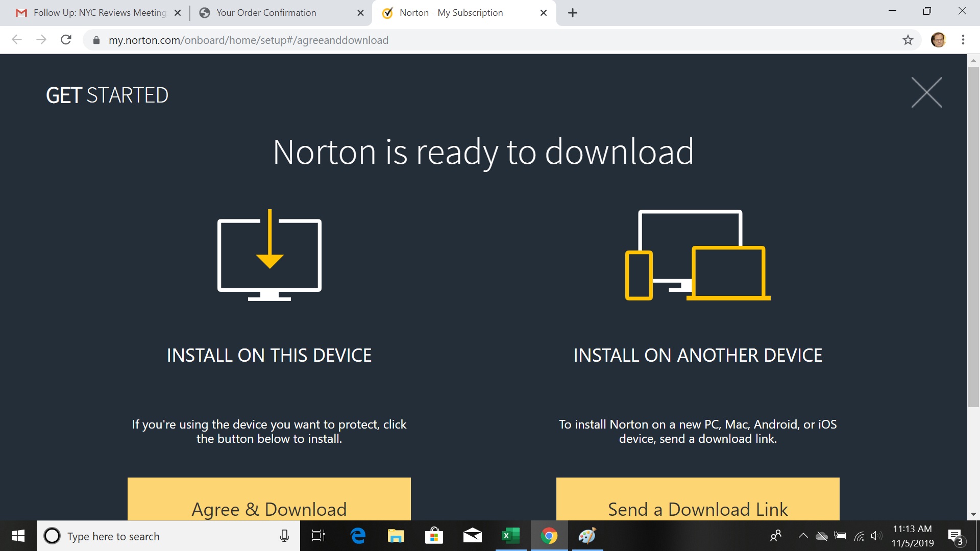Open a new browser tab
The image size is (980, 551).
tap(573, 13)
